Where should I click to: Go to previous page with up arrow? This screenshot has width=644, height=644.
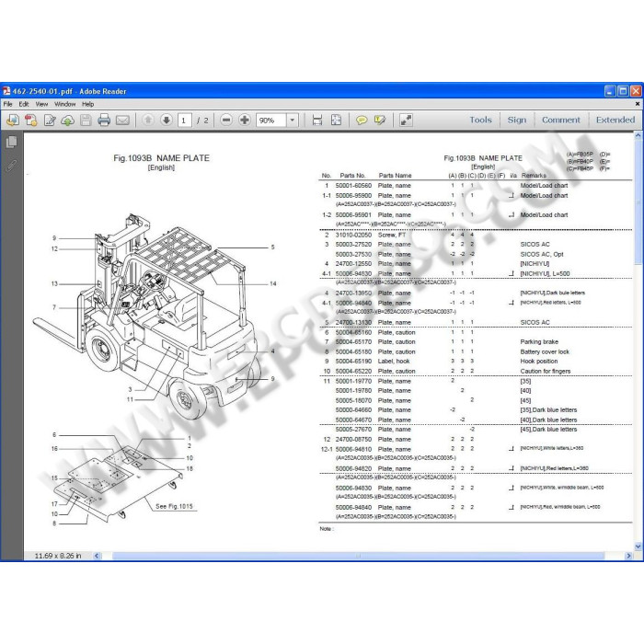(x=148, y=120)
